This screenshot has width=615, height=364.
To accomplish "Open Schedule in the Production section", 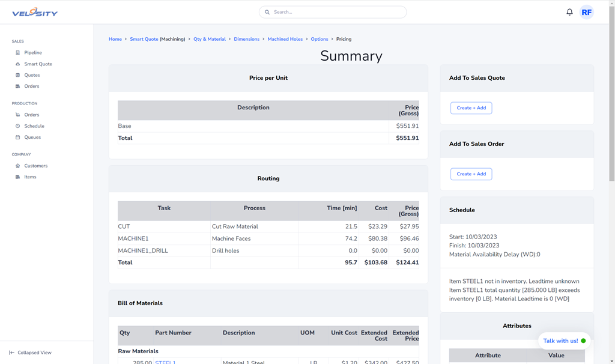I will (34, 126).
